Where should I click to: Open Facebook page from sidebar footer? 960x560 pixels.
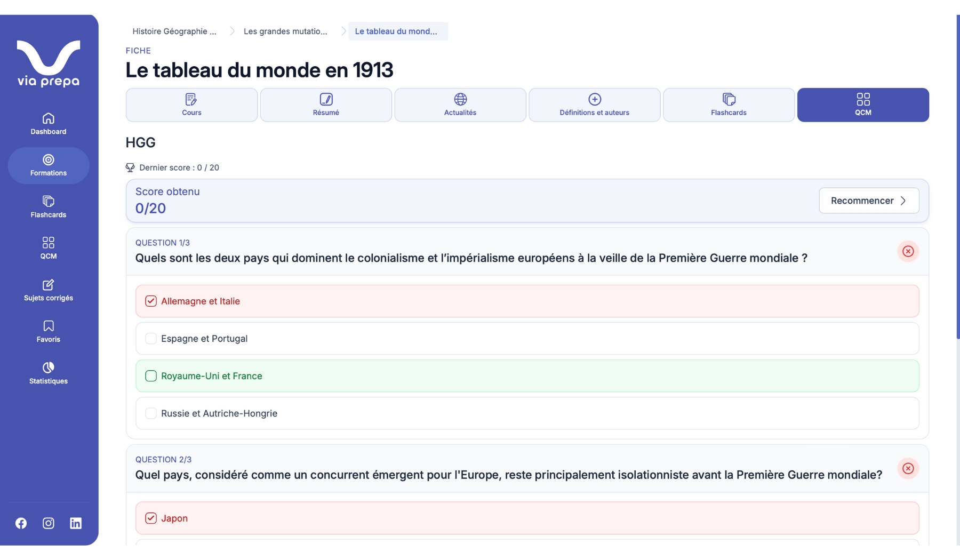pos(21,523)
